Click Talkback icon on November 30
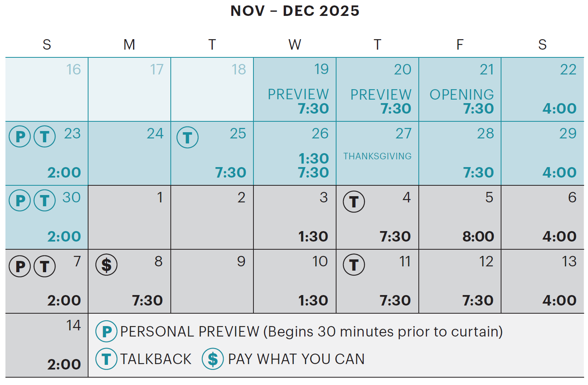This screenshot has height=385, width=588. (45, 200)
